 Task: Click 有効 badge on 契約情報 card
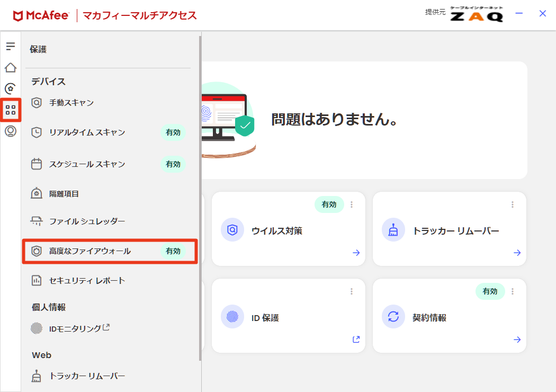click(x=490, y=291)
